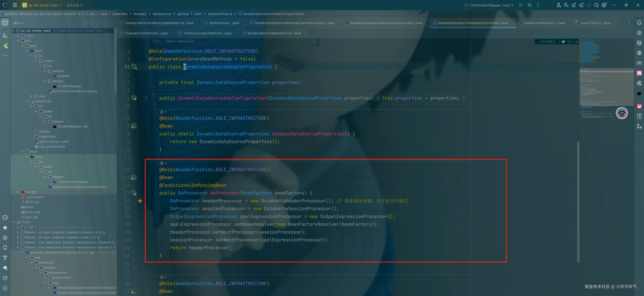The image size is (644, 296).
Task: Switch to the DsProcessor.java tab
Action: 224,23
